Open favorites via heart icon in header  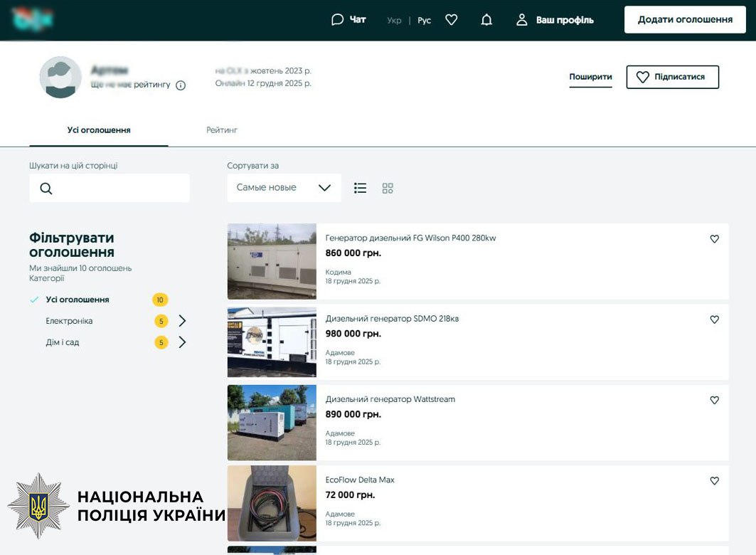pos(451,19)
